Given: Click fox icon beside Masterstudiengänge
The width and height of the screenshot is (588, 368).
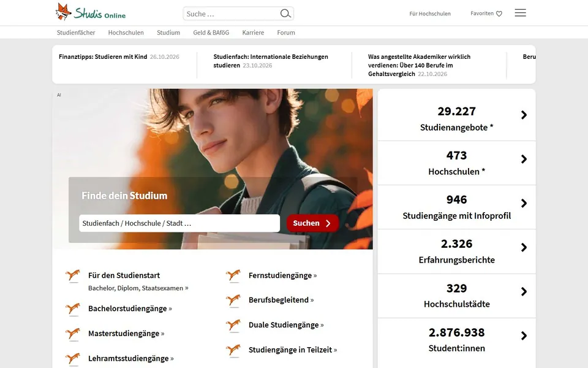Looking at the screenshot, I should pos(73,334).
